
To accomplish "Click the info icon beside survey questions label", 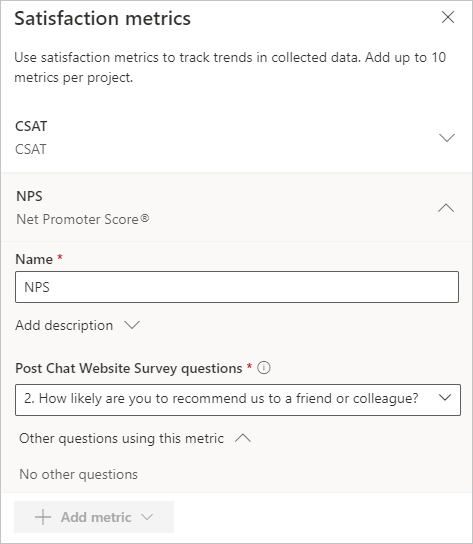I will click(x=264, y=368).
